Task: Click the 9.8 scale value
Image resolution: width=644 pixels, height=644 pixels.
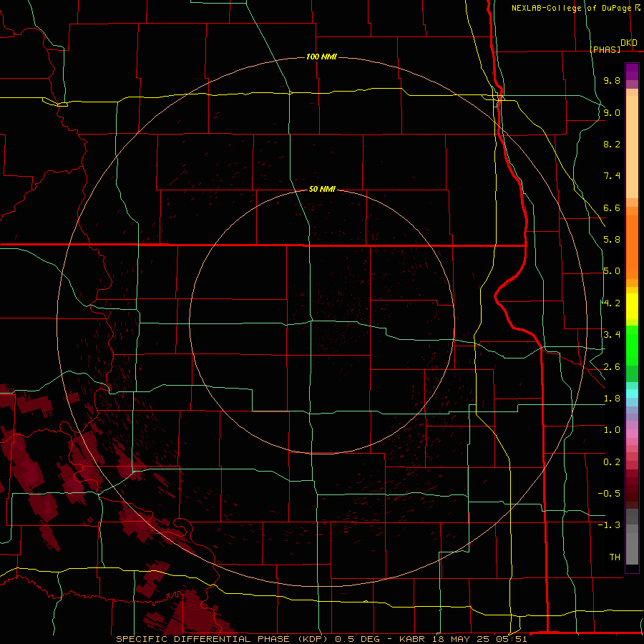Action: (612, 80)
